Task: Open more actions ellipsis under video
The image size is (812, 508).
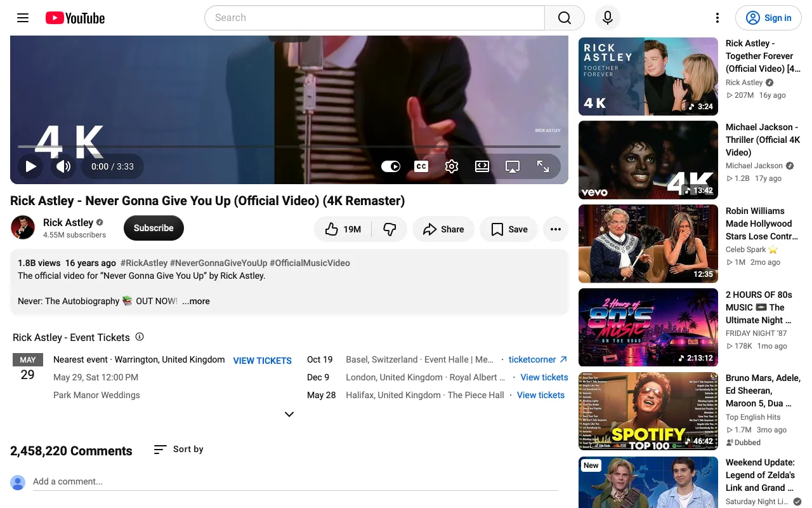Action: pos(556,229)
